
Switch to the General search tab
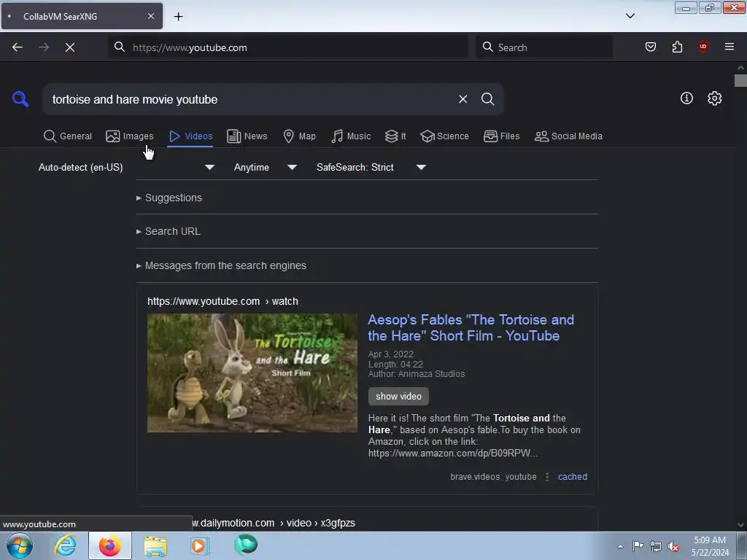[67, 136]
